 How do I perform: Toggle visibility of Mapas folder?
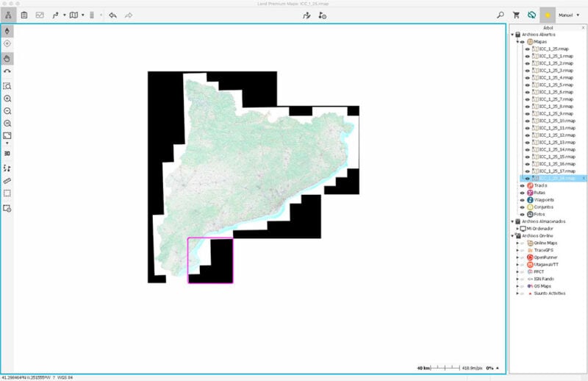click(523, 42)
